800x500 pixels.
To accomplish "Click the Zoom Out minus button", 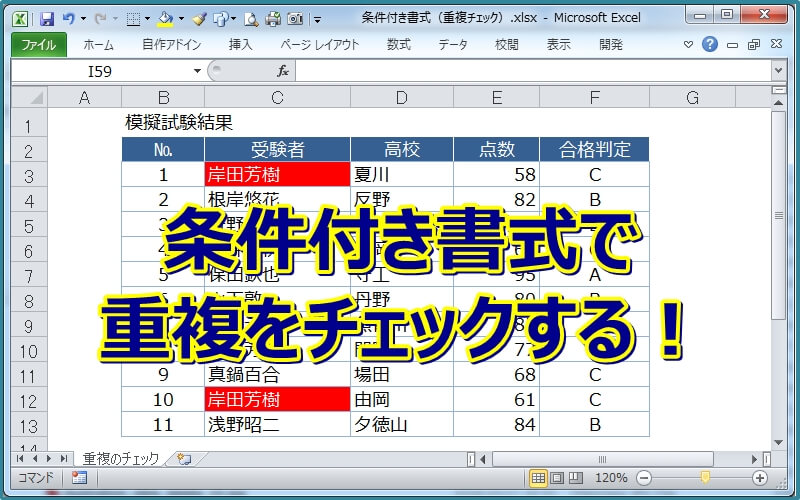I will point(644,478).
